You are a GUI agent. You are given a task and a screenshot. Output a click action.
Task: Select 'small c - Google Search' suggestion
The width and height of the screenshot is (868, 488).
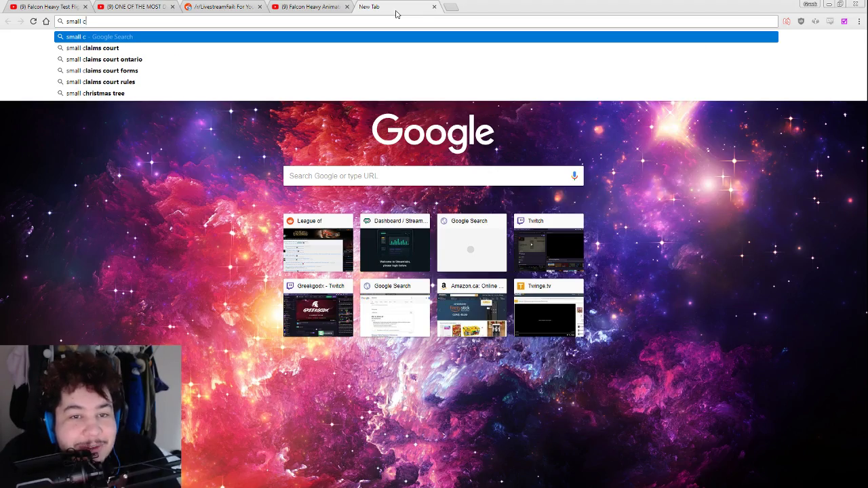(416, 37)
